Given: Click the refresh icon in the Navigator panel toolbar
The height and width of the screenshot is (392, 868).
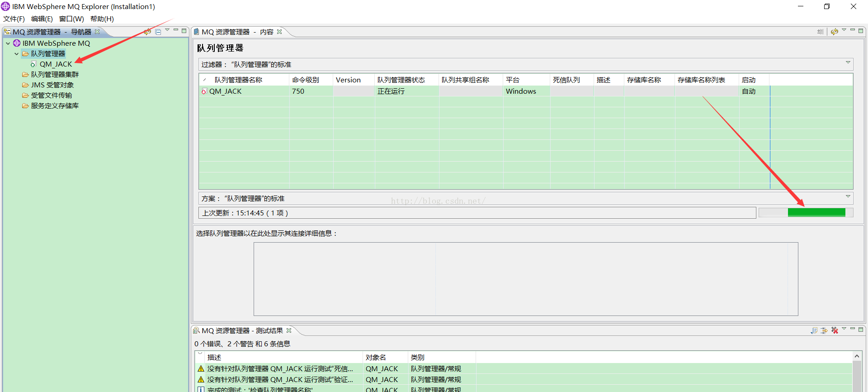Looking at the screenshot, I should [147, 32].
